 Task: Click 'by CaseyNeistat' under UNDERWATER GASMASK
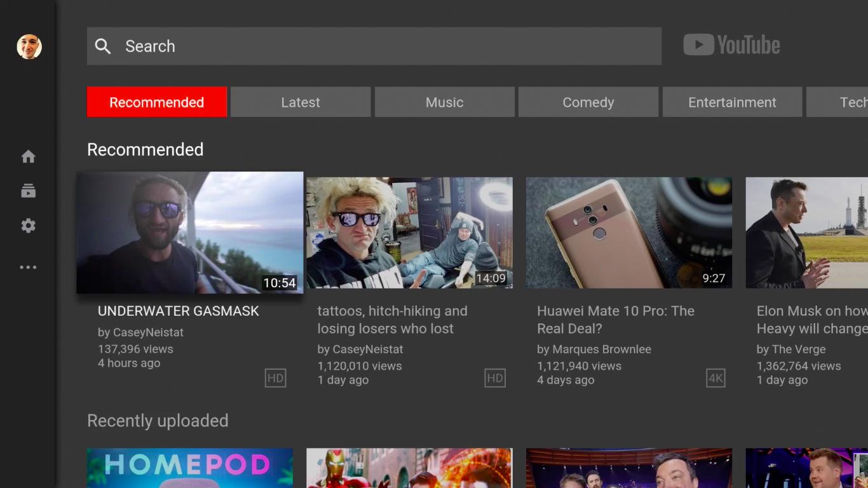tap(140, 332)
